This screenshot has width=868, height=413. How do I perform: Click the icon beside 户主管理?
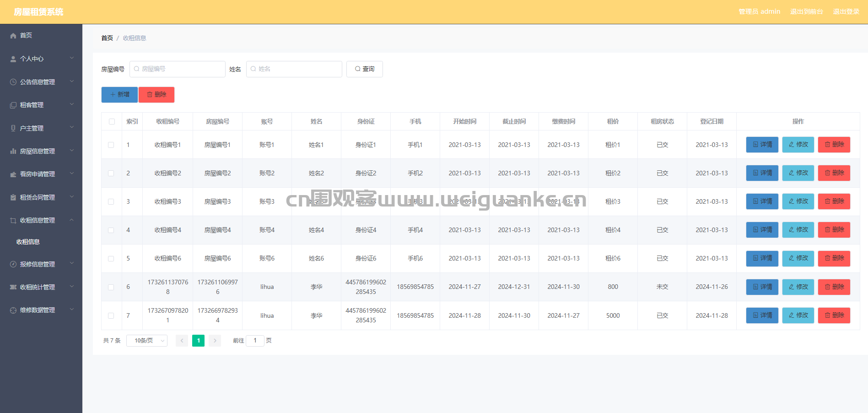point(13,128)
